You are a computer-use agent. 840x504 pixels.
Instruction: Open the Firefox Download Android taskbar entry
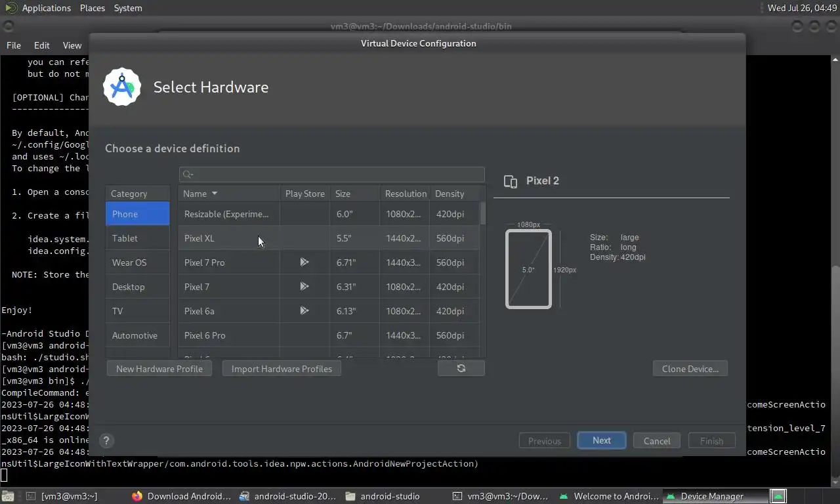[x=181, y=496]
